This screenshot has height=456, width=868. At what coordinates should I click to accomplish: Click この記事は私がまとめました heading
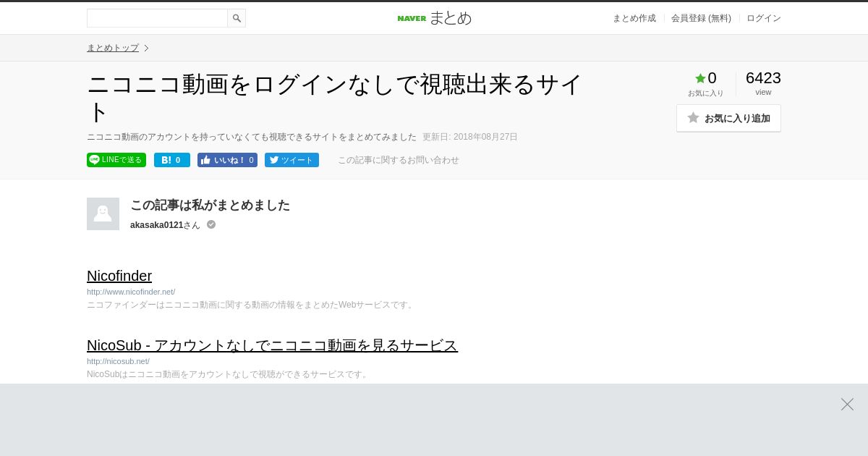(210, 205)
